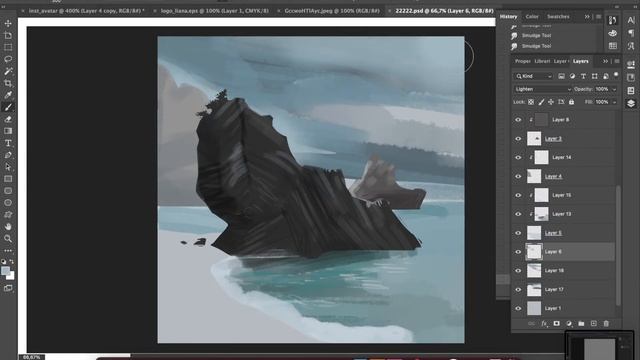Open the Character panel A icon
The height and width of the screenshot is (360, 640).
click(x=631, y=20)
